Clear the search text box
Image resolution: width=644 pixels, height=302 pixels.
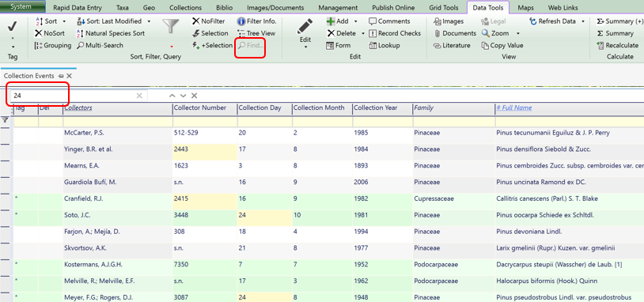(139, 96)
